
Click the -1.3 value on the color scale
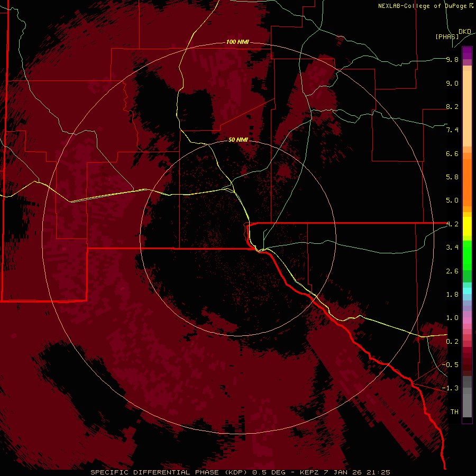pyautogui.click(x=451, y=388)
